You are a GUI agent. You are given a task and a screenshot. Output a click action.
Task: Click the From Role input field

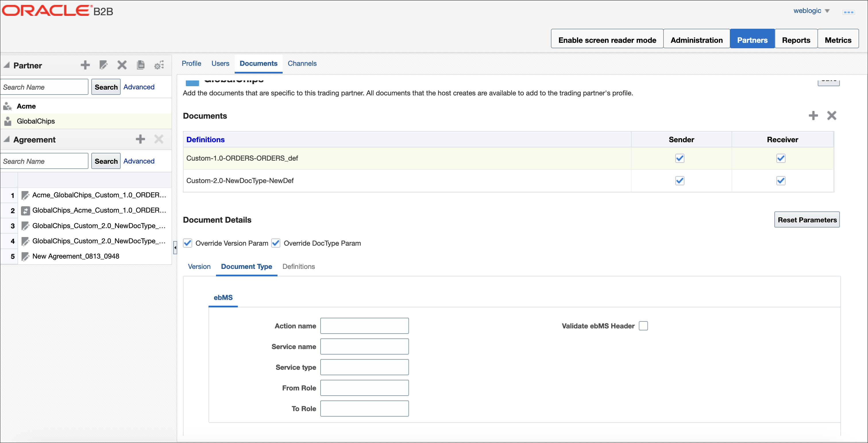point(364,388)
